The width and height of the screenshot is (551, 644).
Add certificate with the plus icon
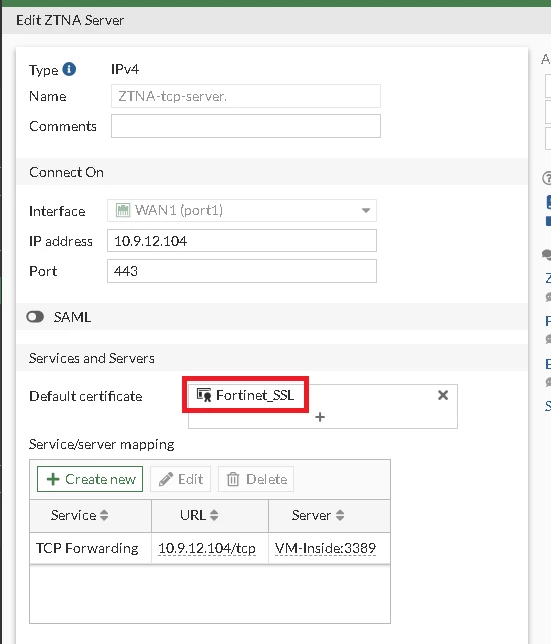320,417
